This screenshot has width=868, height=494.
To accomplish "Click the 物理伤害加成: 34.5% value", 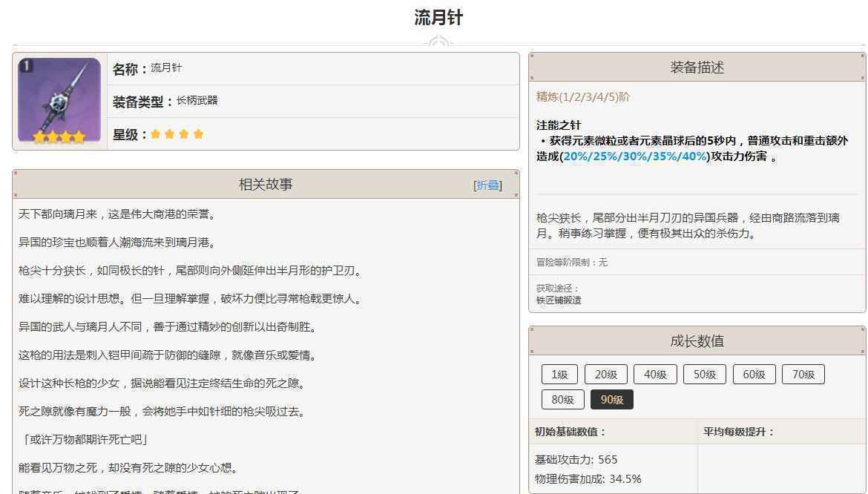I will (588, 479).
